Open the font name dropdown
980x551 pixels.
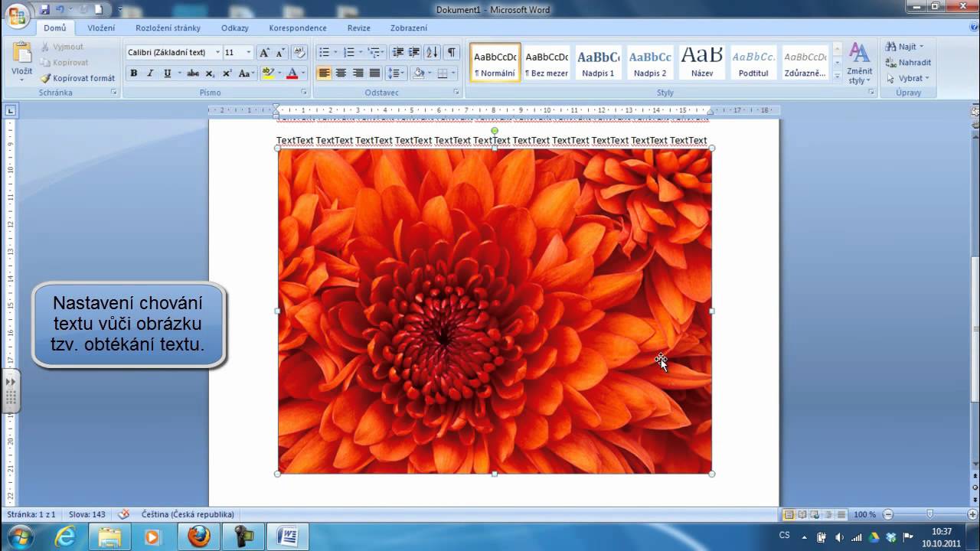click(x=217, y=52)
